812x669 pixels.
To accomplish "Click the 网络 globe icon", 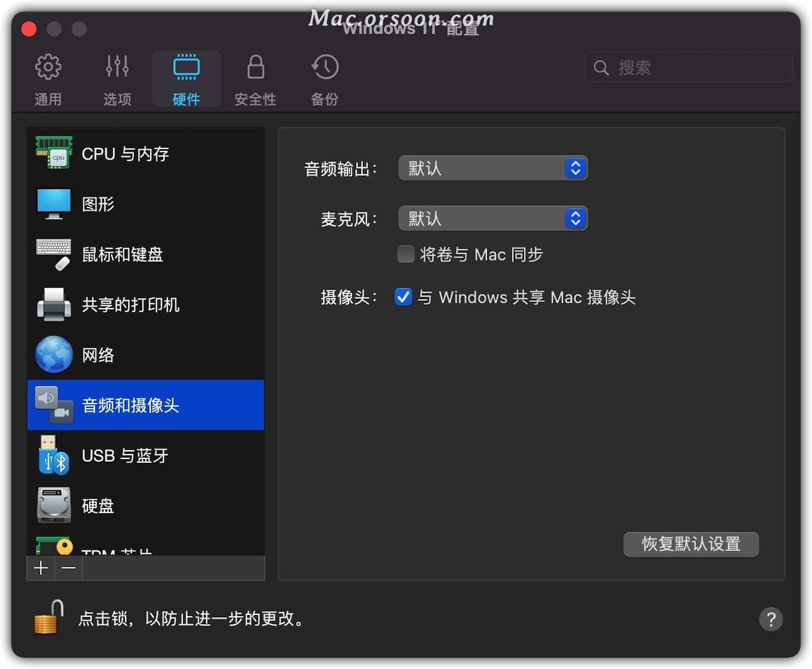I will (x=54, y=354).
